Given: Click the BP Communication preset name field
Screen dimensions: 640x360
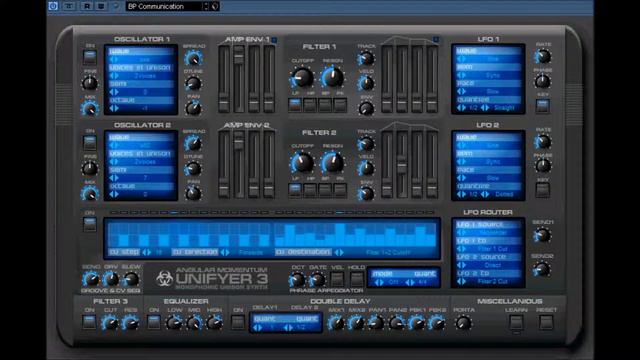Looking at the screenshot, I should [164, 6].
